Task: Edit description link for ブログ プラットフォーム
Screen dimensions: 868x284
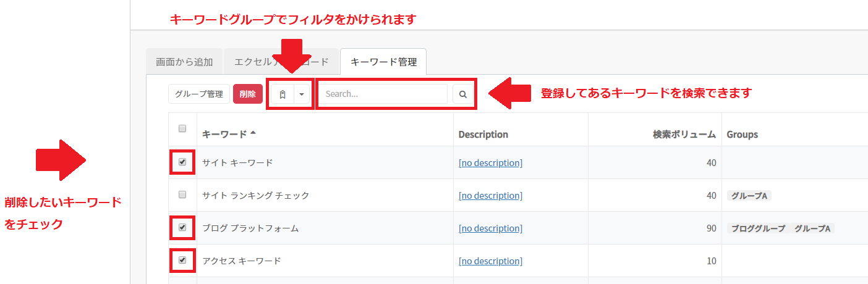Action: click(x=490, y=228)
